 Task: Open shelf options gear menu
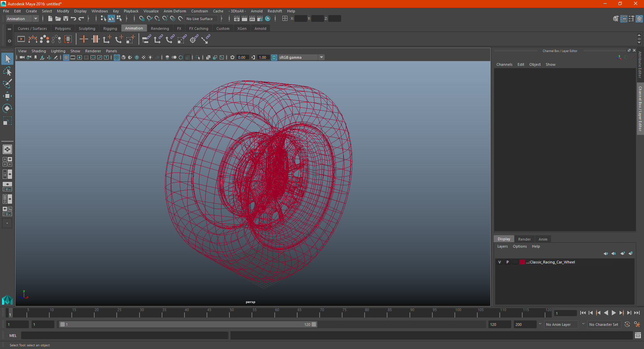point(9,41)
